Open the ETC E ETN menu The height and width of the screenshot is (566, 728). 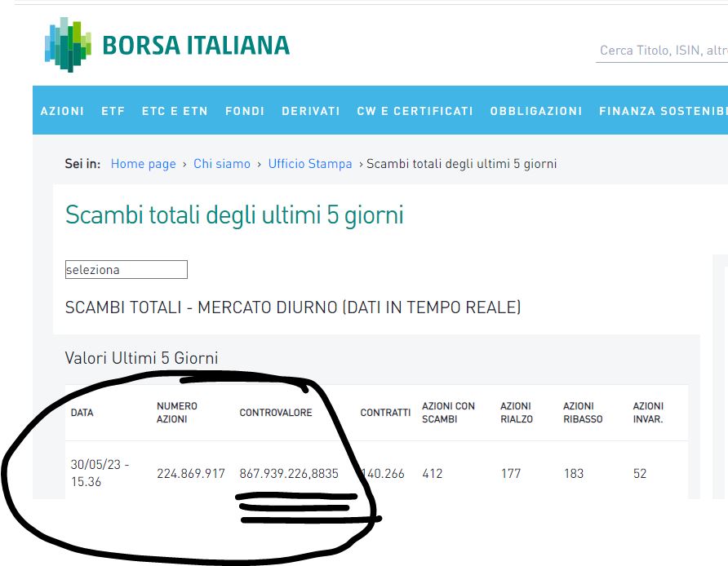click(x=175, y=111)
